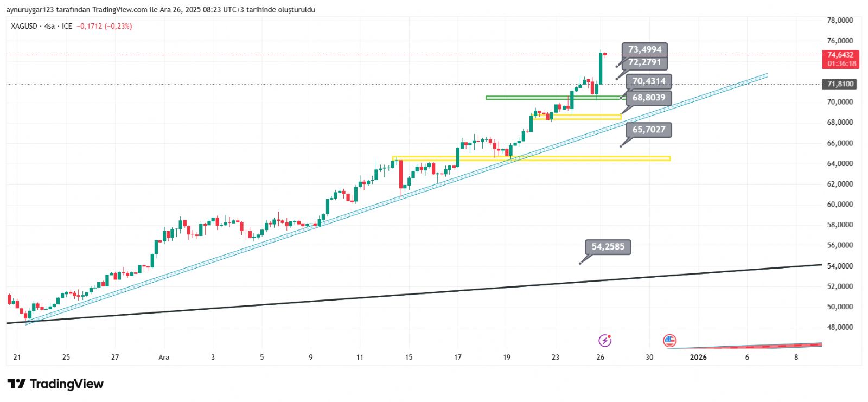Select the 72,2791 callout label

644,62
